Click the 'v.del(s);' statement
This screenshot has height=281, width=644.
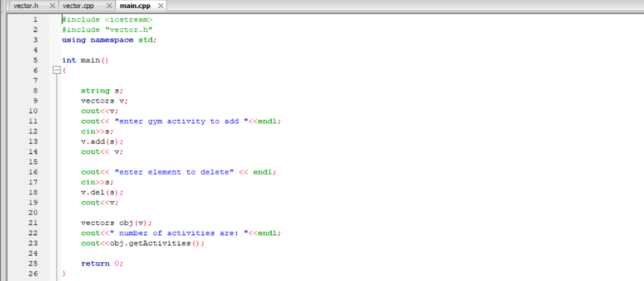(x=102, y=192)
